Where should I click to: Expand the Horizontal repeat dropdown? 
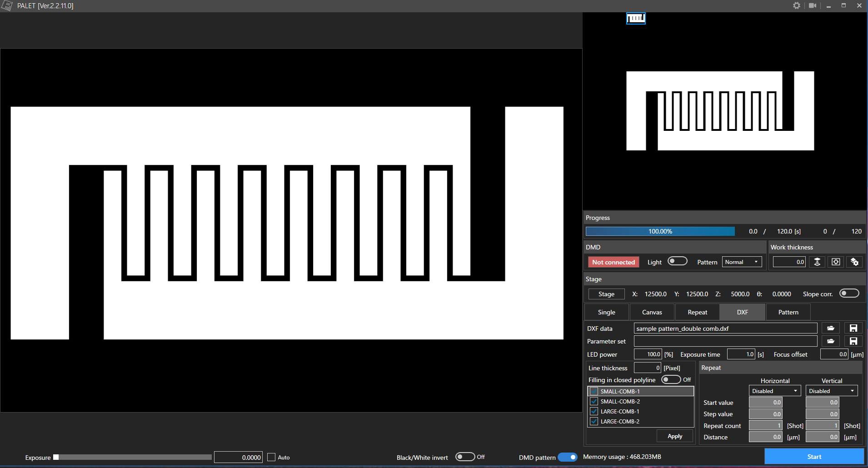coord(774,391)
